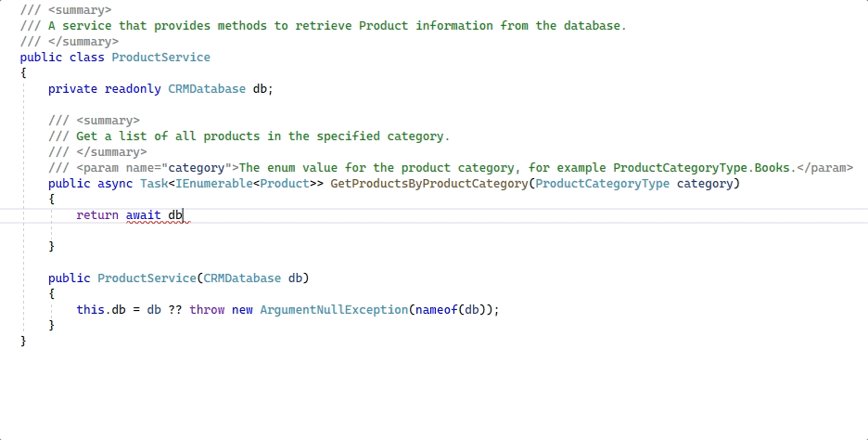The image size is (868, 440).
Task: Click the red-underlined await keyword
Action: coord(144,215)
